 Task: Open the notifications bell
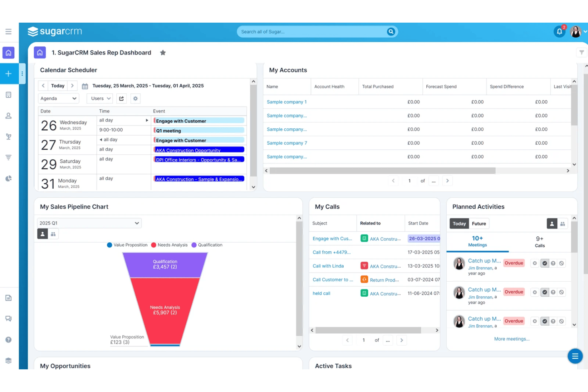click(x=559, y=31)
